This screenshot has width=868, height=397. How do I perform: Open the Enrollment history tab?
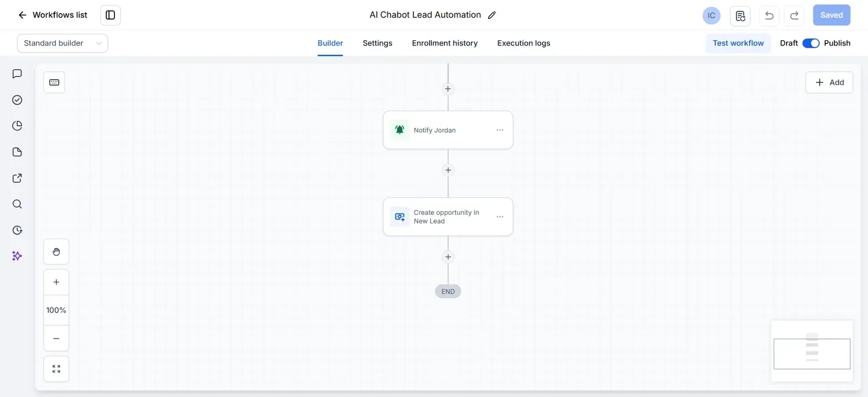(x=445, y=43)
